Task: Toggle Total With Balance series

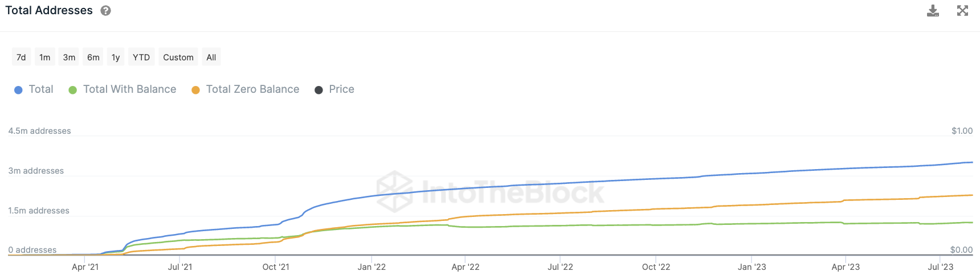Action: [129, 89]
